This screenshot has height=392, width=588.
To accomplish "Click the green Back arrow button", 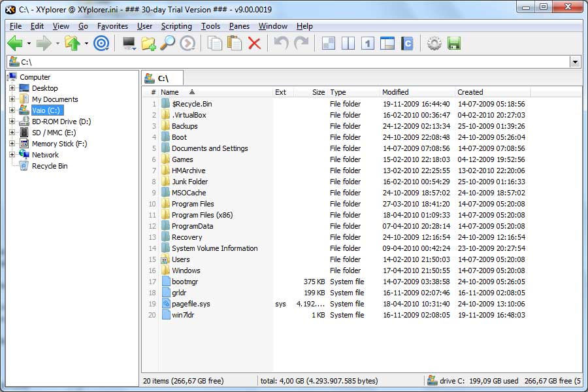I will [15, 44].
